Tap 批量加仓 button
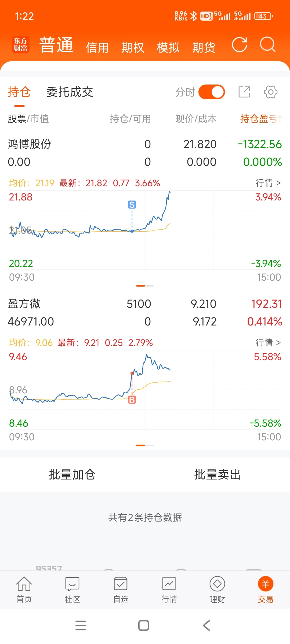This screenshot has width=290, height=644. pos(72,474)
